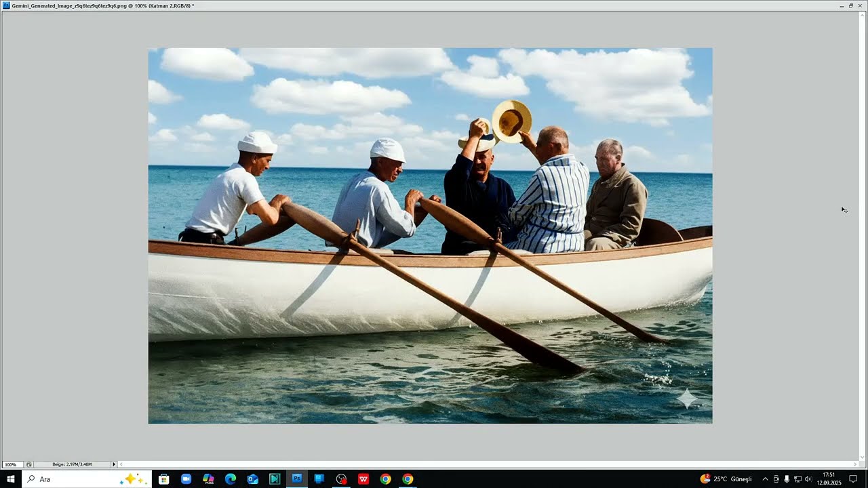Open the Windows Start menu

coord(11,479)
